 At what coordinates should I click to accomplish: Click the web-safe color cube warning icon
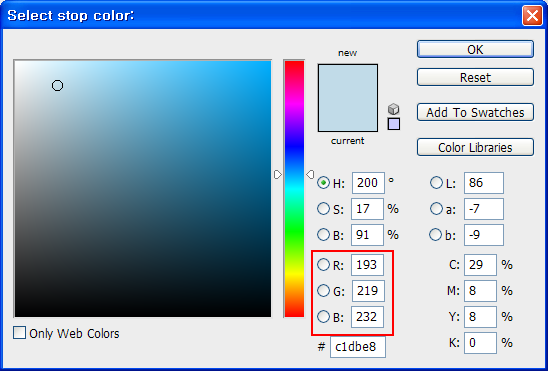pos(394,109)
